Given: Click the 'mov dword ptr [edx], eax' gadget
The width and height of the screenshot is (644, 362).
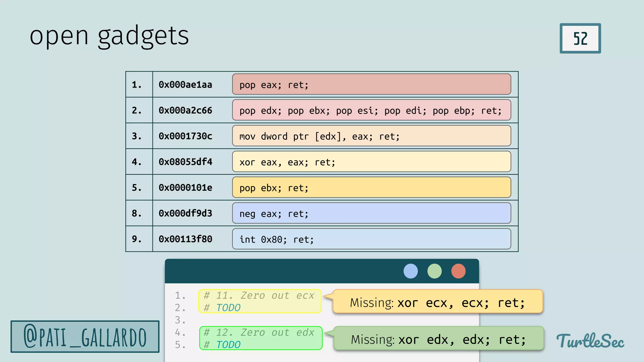Looking at the screenshot, I should coord(371,136).
